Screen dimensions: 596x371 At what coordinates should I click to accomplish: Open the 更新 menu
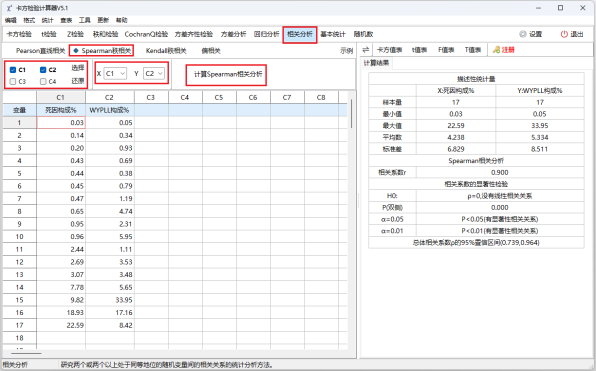[x=103, y=20]
